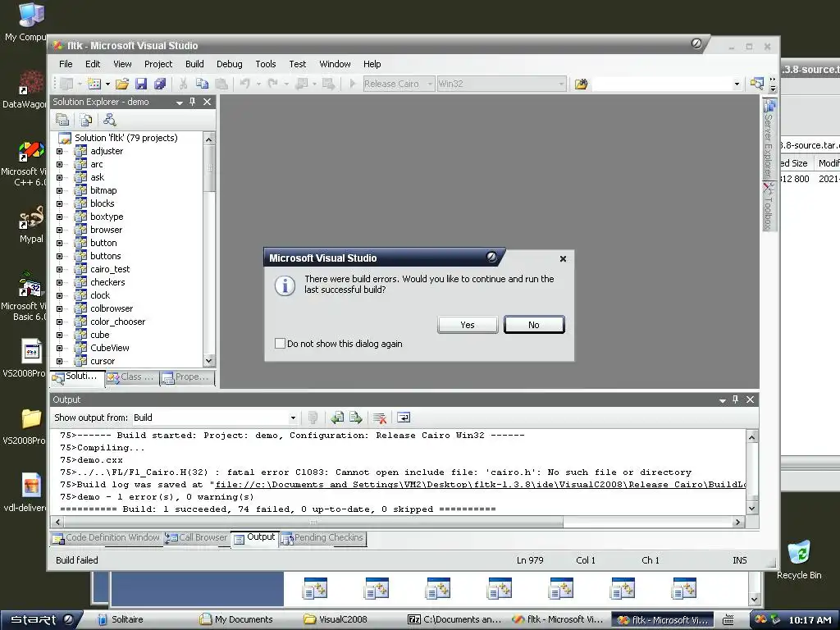Switch to the Properties panel tab

coord(186,377)
